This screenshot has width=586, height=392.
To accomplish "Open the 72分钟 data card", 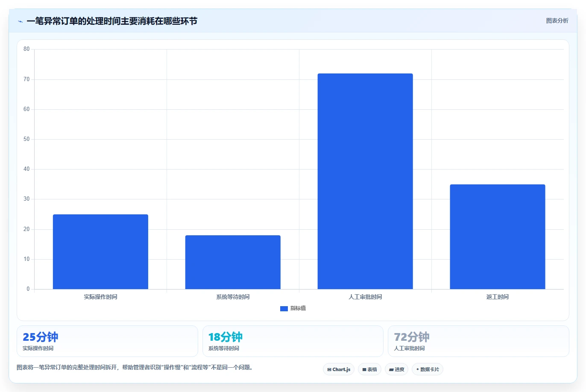I will coord(478,341).
